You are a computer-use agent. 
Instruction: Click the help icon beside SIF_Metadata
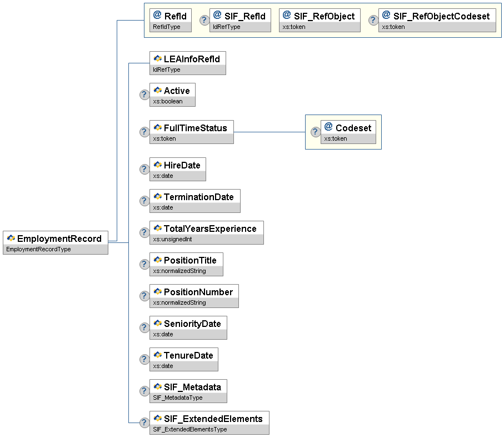144,391
